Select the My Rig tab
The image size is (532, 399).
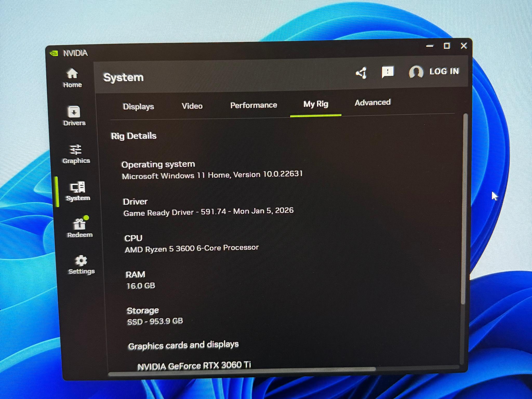316,104
